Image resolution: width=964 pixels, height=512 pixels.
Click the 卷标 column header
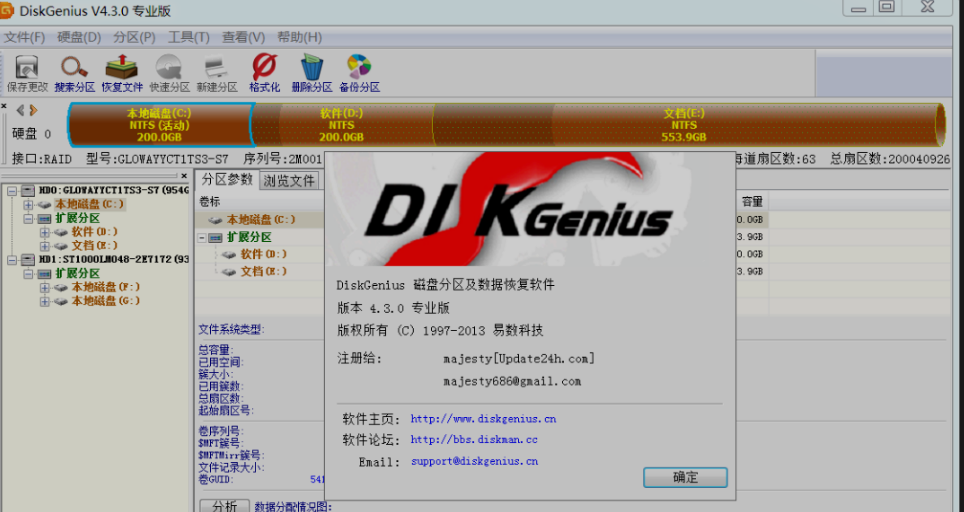(210, 202)
